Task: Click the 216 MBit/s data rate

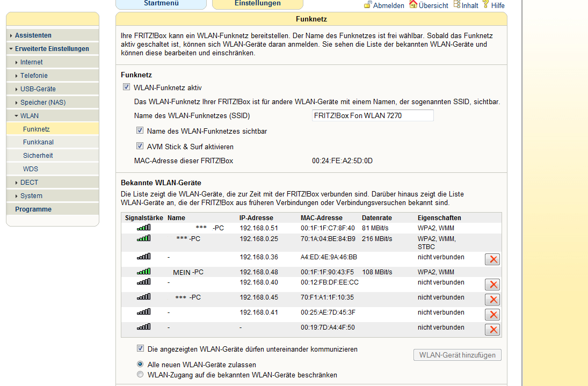Action: 377,239
